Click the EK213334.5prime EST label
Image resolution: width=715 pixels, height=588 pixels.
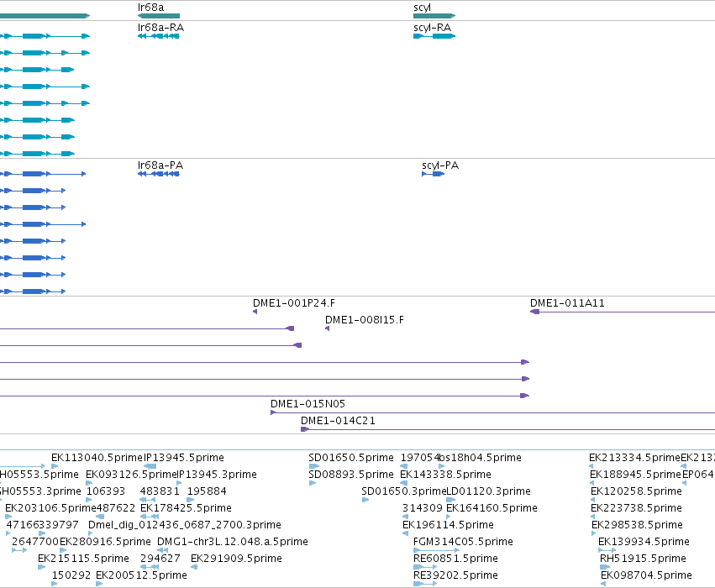[x=634, y=457]
